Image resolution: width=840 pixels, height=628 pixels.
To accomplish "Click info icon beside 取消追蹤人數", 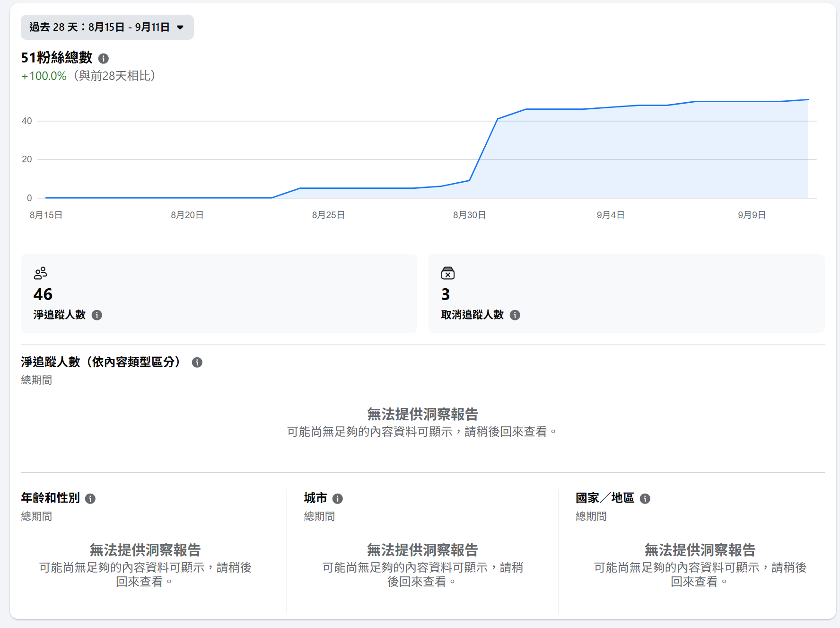I will pos(515,315).
